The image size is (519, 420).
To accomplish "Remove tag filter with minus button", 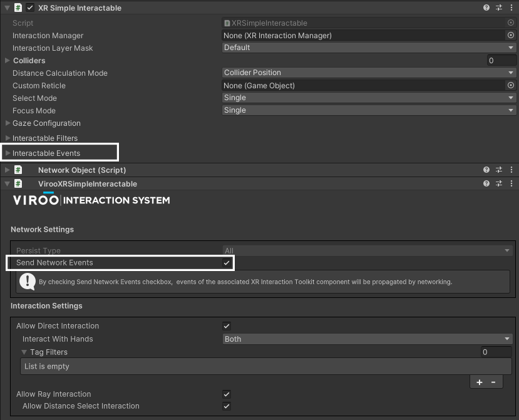I will (x=493, y=382).
